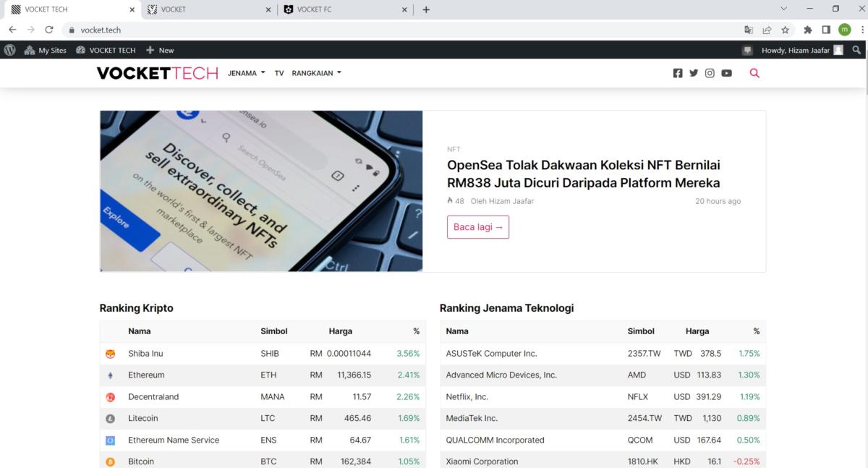
Task: Open the OpenSea Tolak Dakwaan article headline
Action: pos(584,174)
